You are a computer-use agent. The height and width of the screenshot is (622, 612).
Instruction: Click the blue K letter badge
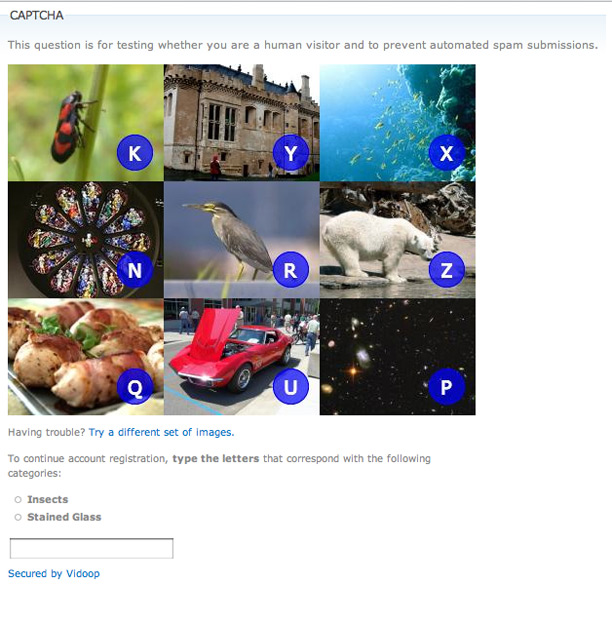coord(135,153)
